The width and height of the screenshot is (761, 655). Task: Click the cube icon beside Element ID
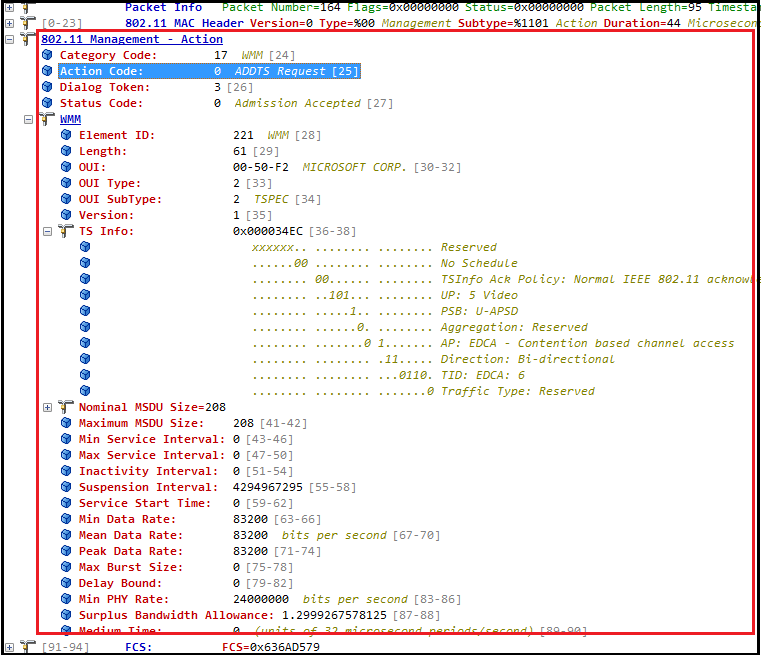pos(66,135)
